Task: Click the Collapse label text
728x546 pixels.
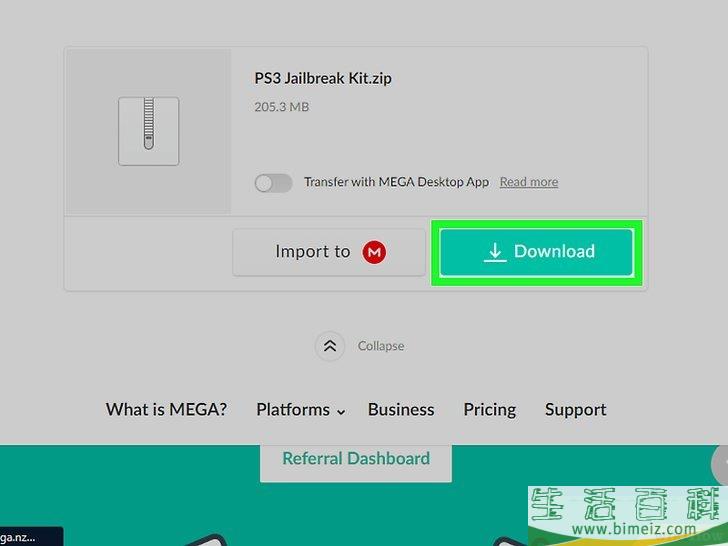Action: 381,346
